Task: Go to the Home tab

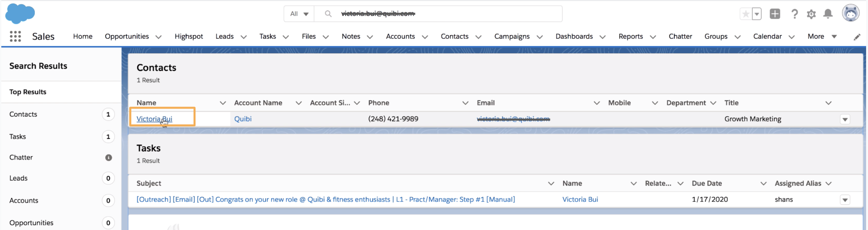Action: 83,36
